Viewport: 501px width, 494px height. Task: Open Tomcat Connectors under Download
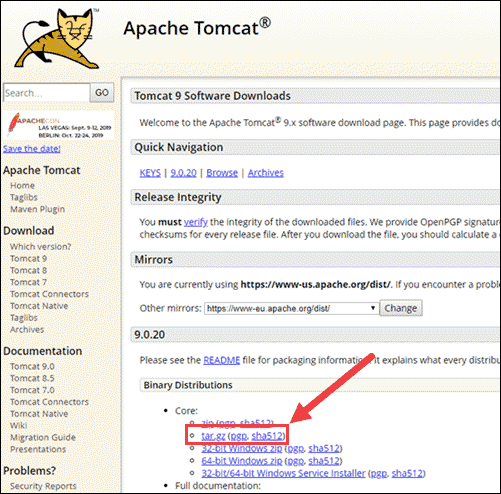point(49,294)
